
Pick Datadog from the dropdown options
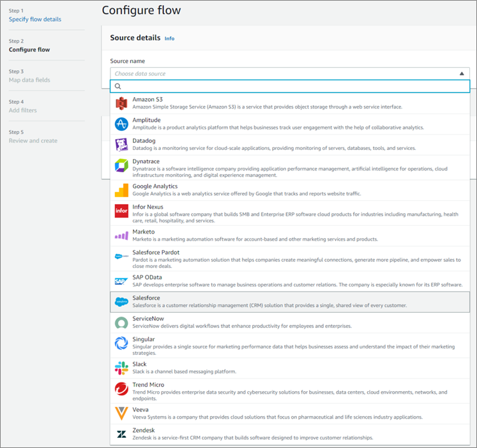point(290,145)
